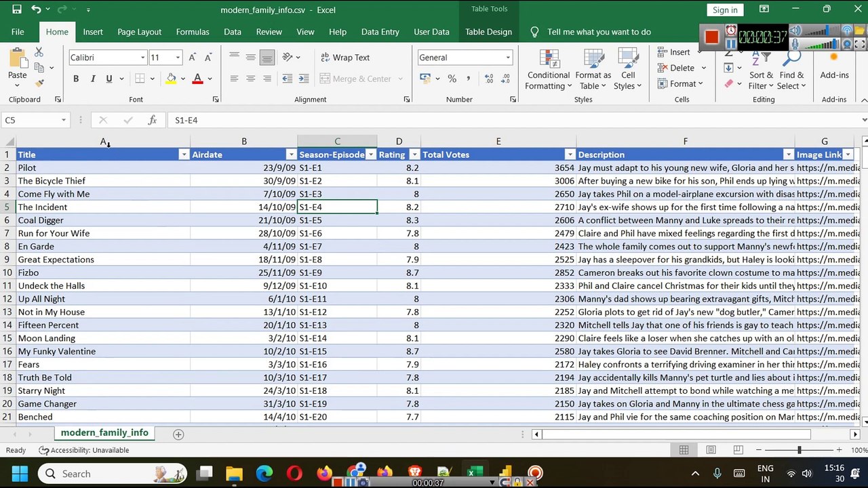Open the Description filter dropdown
The width and height of the screenshot is (868, 488).
point(789,155)
